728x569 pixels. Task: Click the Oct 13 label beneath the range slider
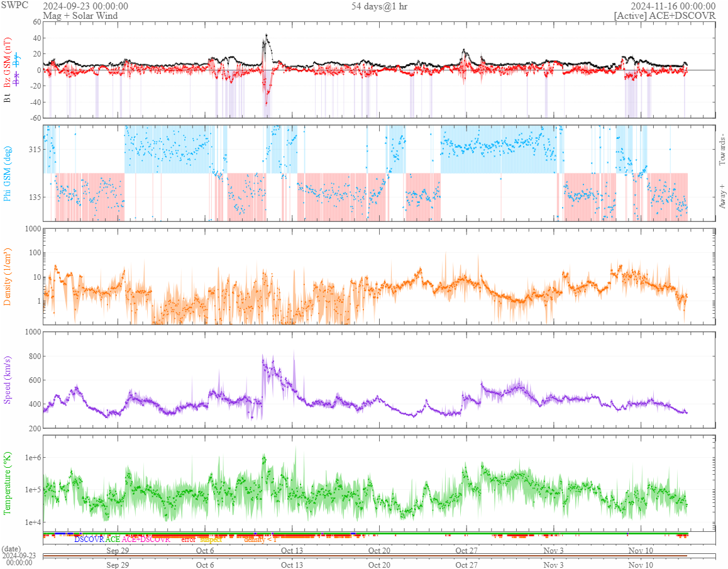click(292, 565)
